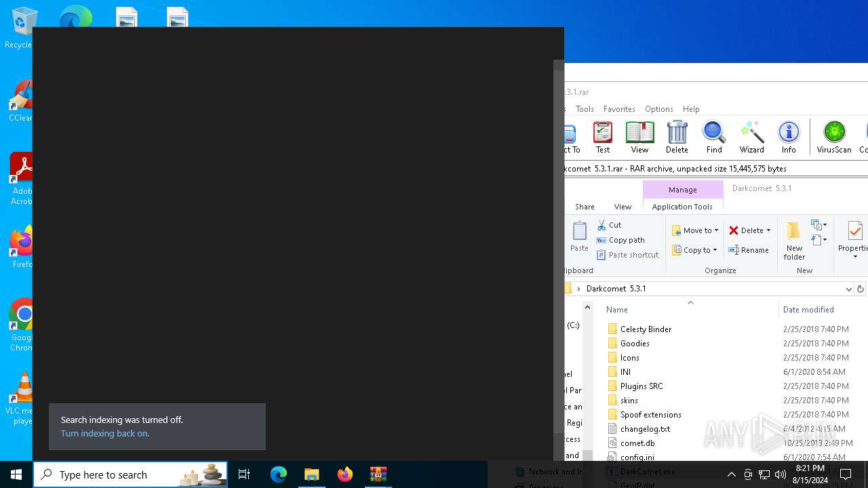The width and height of the screenshot is (868, 488).
Task: Click the taskbar search box
Action: pyautogui.click(x=132, y=474)
